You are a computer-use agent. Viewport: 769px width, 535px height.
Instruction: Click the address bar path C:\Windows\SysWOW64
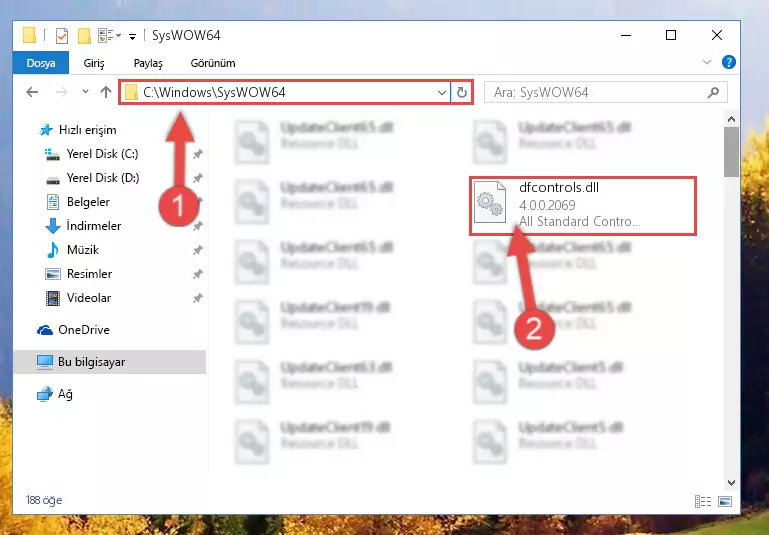tap(214, 92)
